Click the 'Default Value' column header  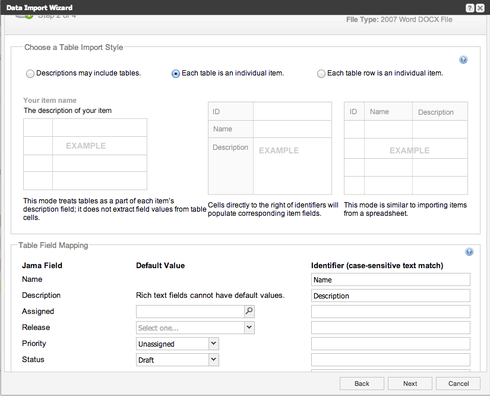pos(160,266)
